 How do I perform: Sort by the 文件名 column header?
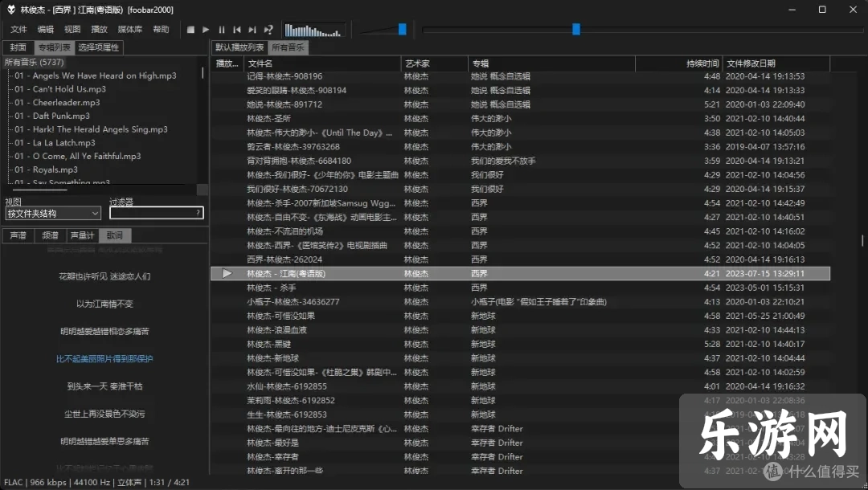pos(322,63)
